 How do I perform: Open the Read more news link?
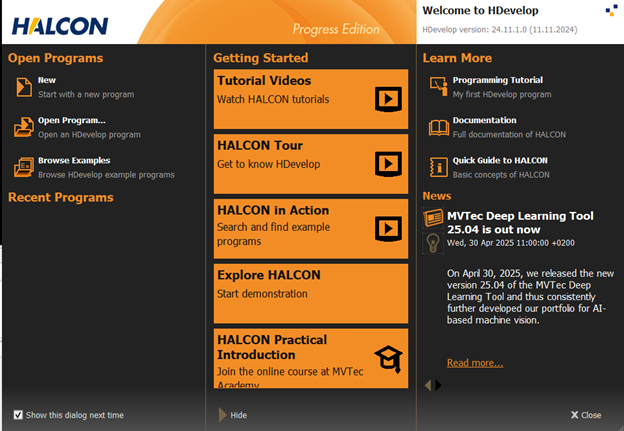475,363
